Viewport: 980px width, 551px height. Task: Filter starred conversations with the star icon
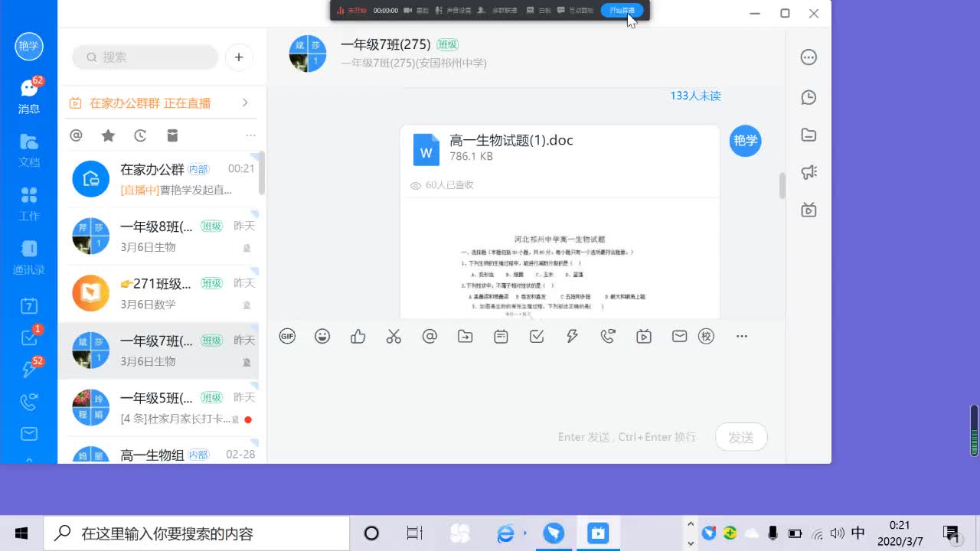click(108, 135)
